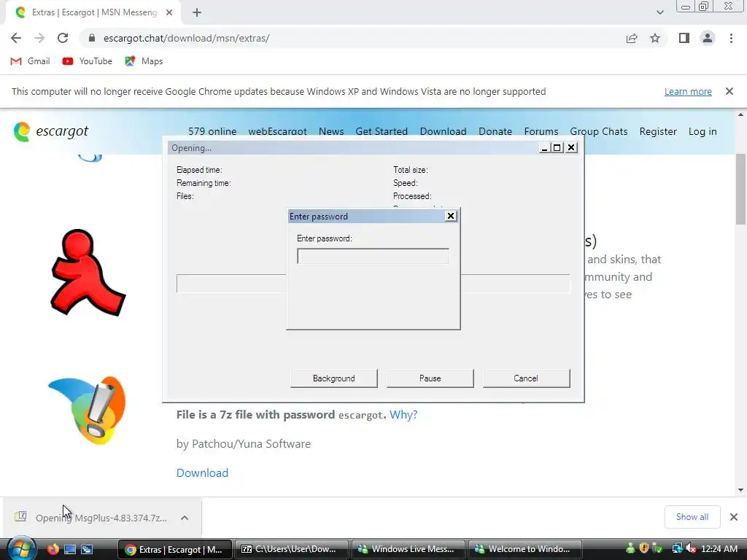Click the Enter password text field
747x560 pixels.
tap(373, 256)
